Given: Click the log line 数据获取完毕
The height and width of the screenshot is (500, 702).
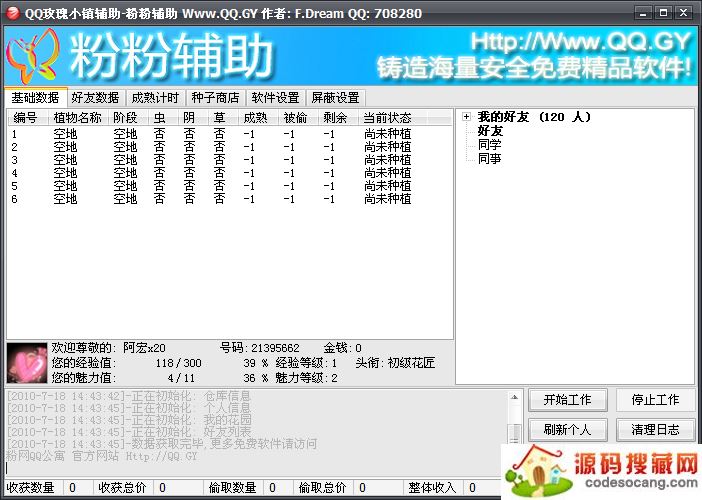Looking at the screenshot, I should pyautogui.click(x=162, y=444).
